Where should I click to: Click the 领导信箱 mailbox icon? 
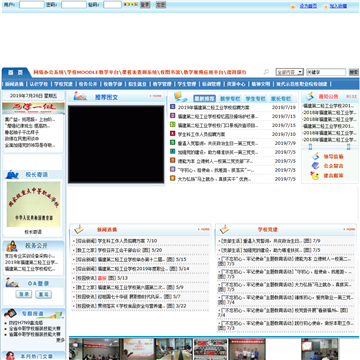[x=315, y=156]
